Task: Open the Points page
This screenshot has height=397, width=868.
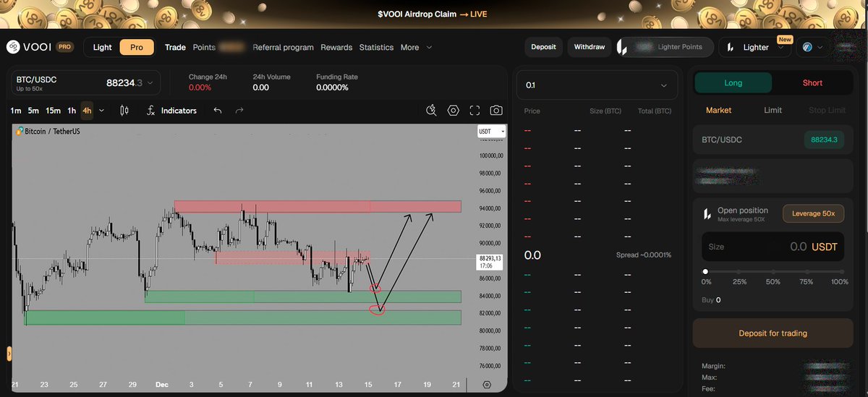Action: (204, 47)
